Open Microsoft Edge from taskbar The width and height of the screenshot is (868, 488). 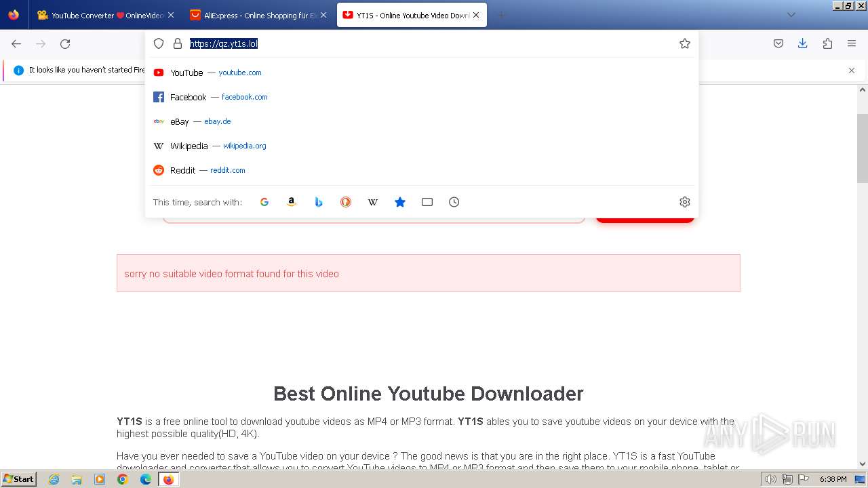(x=146, y=479)
